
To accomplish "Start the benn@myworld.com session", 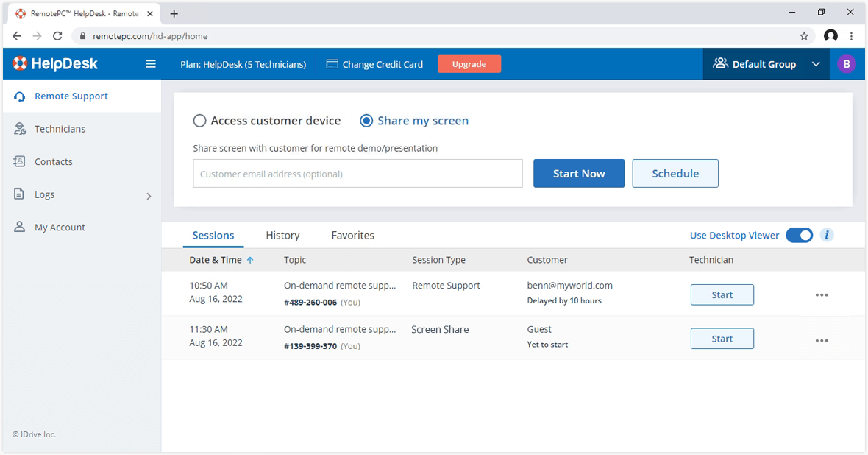I will pos(722,294).
